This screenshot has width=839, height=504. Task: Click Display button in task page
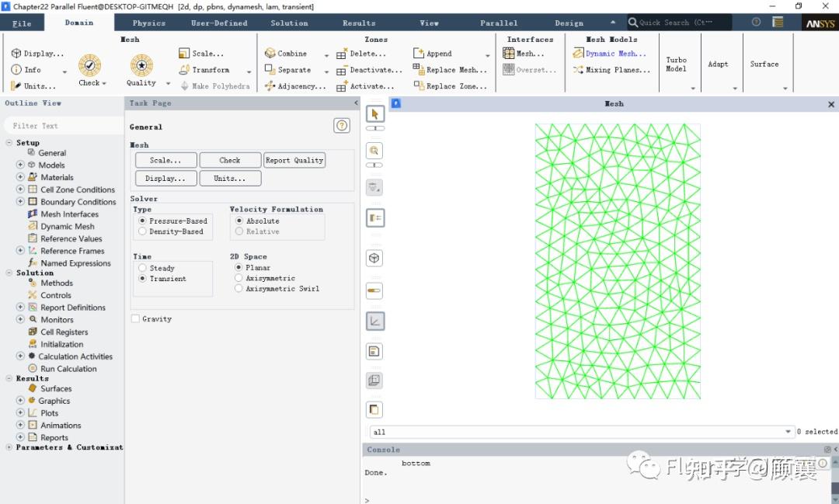point(166,178)
